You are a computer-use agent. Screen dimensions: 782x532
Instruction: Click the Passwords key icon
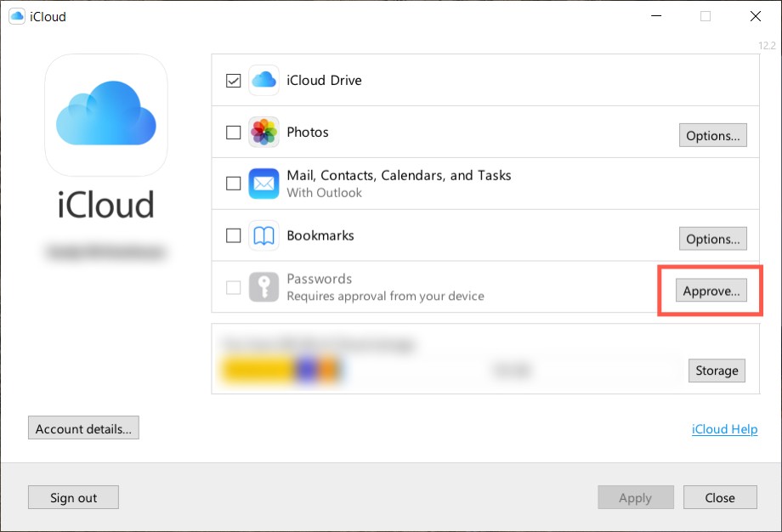263,287
